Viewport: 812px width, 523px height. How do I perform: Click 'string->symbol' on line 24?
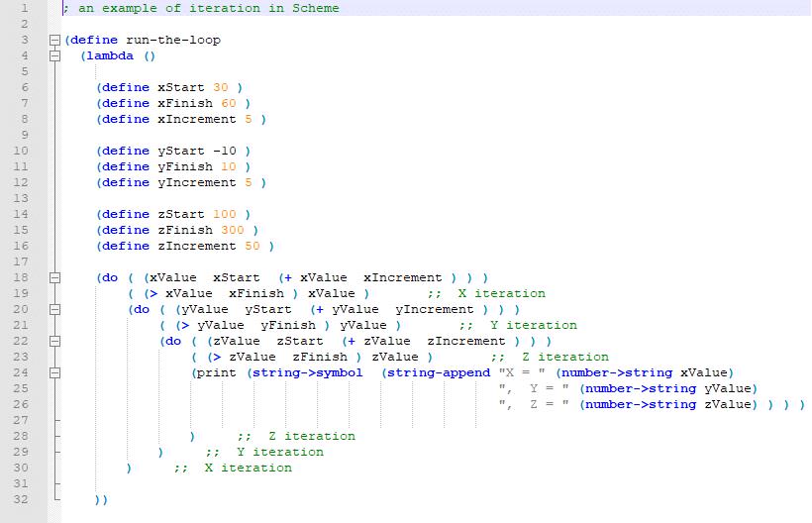coord(308,372)
